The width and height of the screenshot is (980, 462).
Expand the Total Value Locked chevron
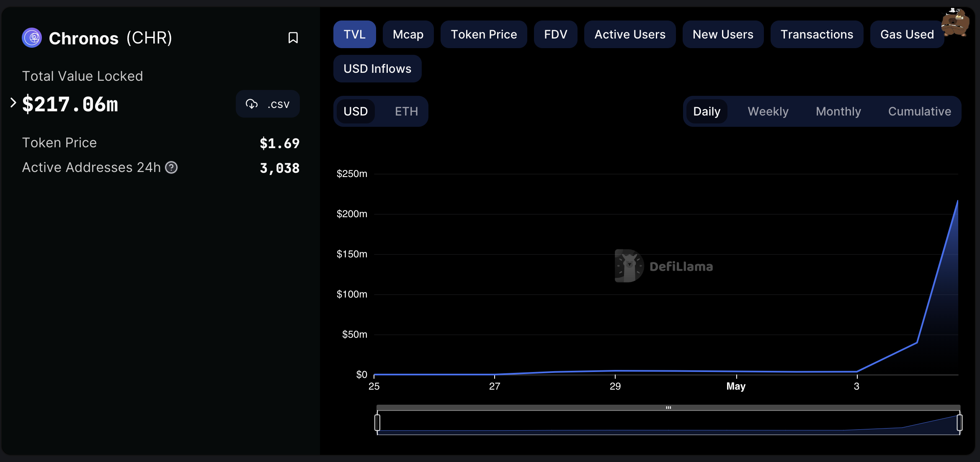(13, 103)
